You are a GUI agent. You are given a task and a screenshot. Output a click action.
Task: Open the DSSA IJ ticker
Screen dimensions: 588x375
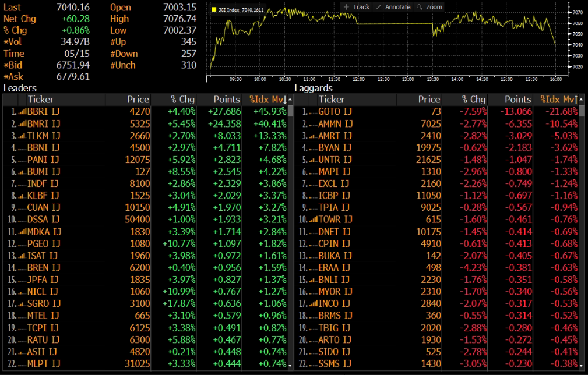[43, 220]
